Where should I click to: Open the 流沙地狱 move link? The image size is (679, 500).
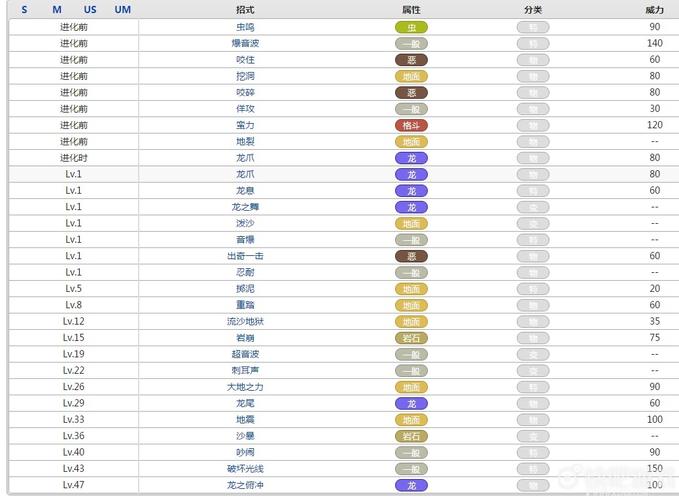pos(245,322)
